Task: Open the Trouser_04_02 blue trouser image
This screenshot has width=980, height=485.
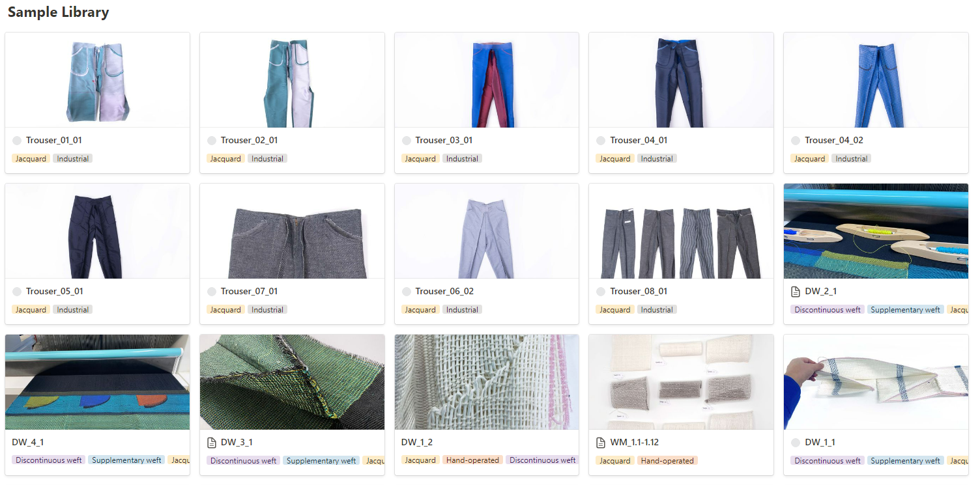Action: [x=876, y=80]
